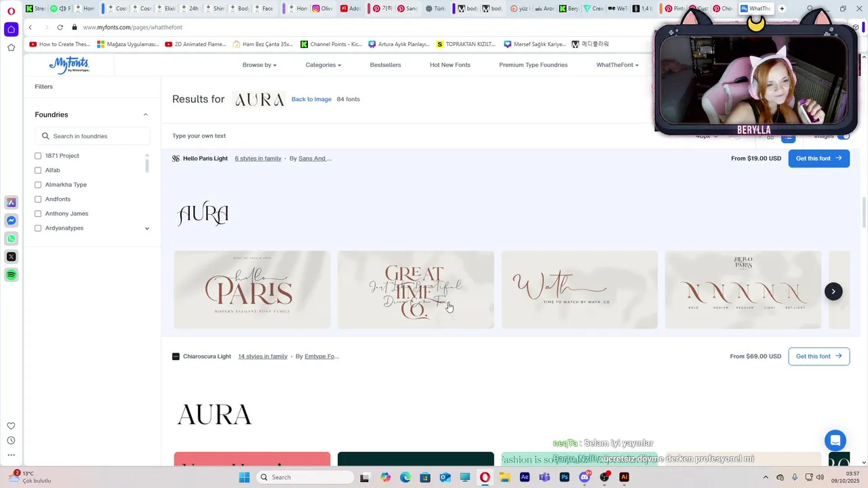Screen dimensions: 868x488
Task: Click the foundries list scrollbar
Action: 147,165
